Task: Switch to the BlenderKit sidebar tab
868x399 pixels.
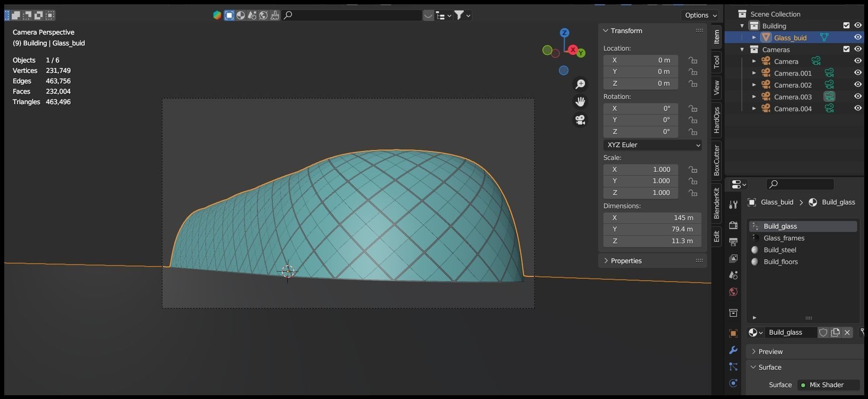Action: tap(717, 203)
